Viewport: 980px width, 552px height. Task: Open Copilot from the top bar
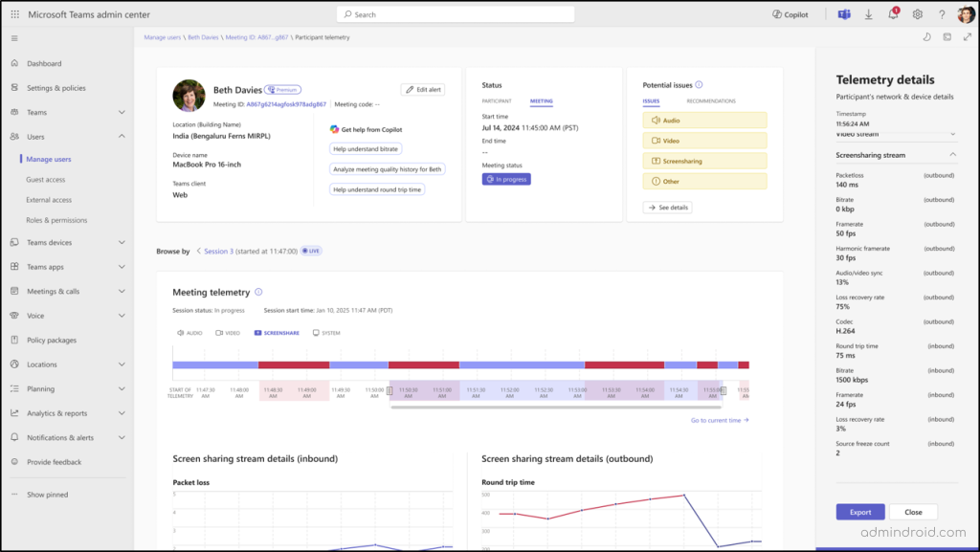pos(789,13)
